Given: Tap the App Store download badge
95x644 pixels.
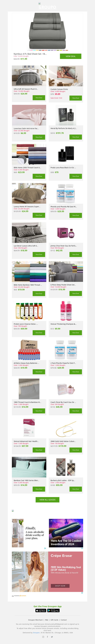Looking at the screenshot, I should click(x=41, y=610).
